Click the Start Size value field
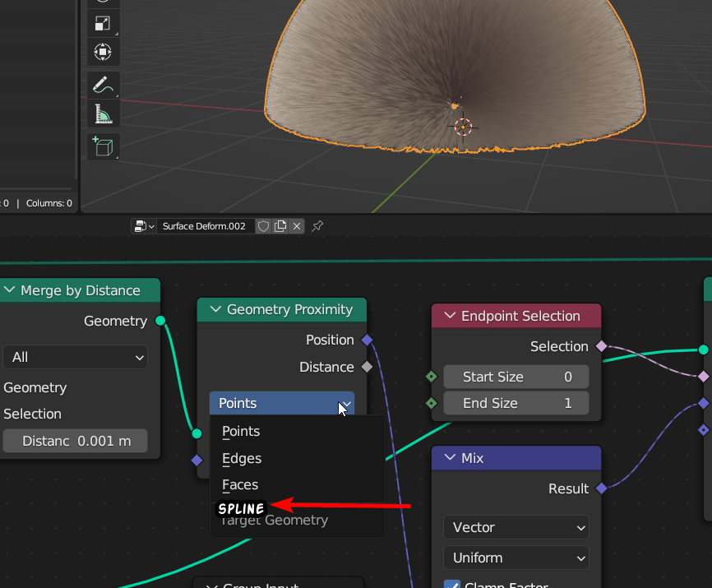Screen dimensions: 712x588 [x=516, y=377]
